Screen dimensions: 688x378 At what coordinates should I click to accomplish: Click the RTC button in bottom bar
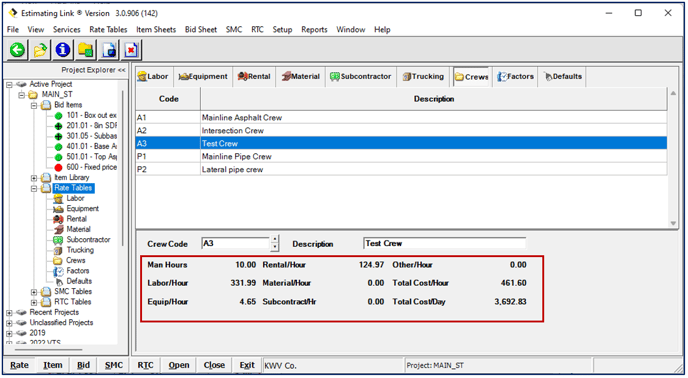click(x=146, y=365)
